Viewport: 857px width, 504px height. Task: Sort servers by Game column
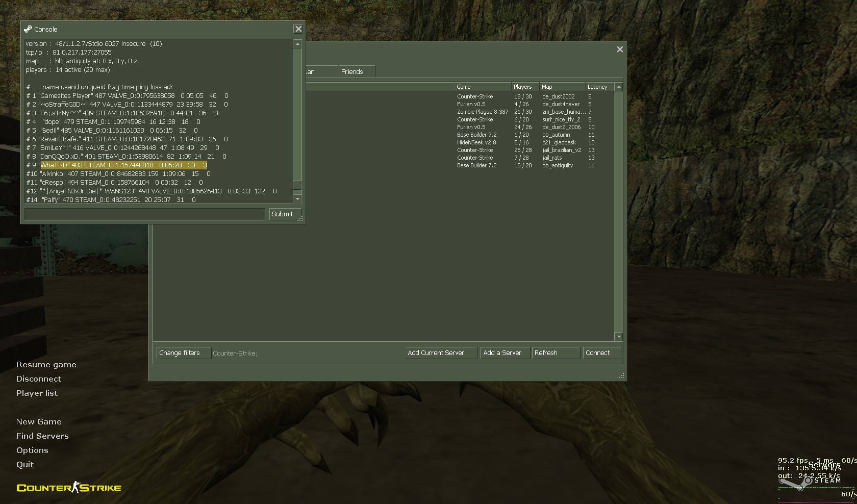[483, 87]
